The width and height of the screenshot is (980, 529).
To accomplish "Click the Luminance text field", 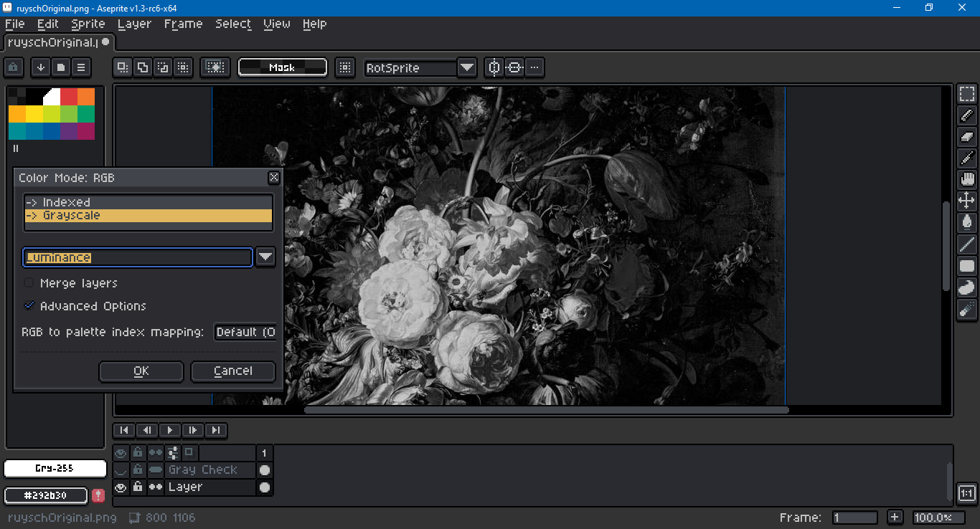I will click(138, 257).
